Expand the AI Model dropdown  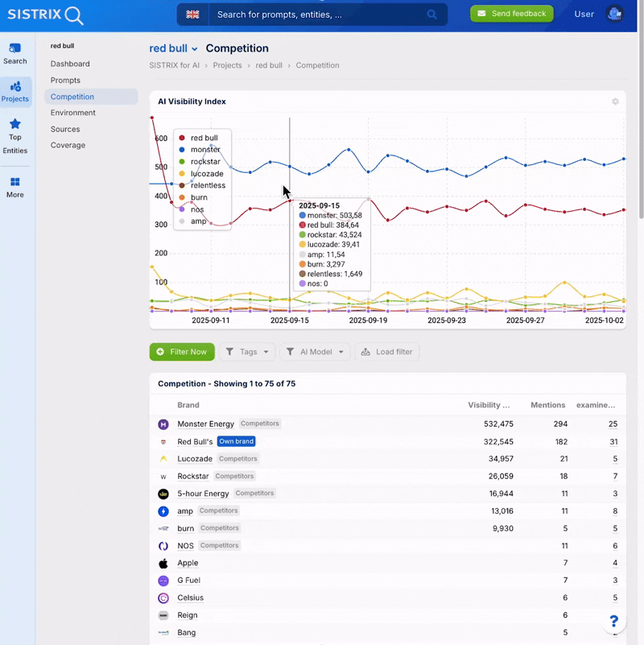(x=315, y=352)
